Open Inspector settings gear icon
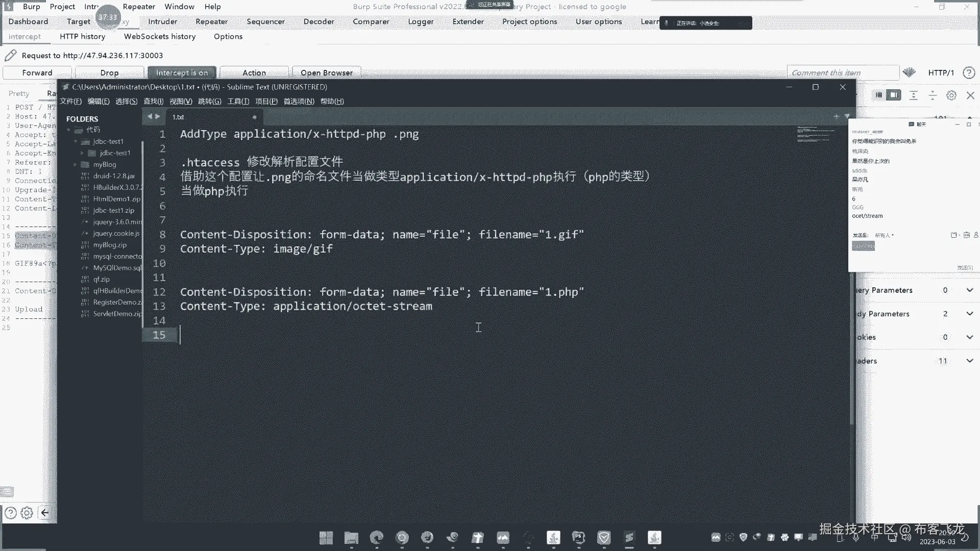This screenshot has height=551, width=980. 951,95
